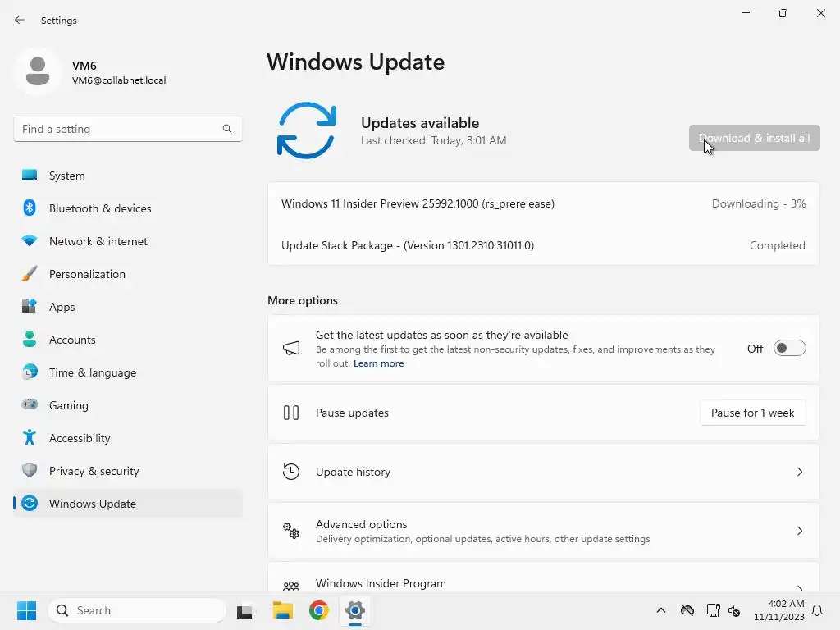Click the Accessibility figure icon
The width and height of the screenshot is (840, 630).
tap(30, 438)
